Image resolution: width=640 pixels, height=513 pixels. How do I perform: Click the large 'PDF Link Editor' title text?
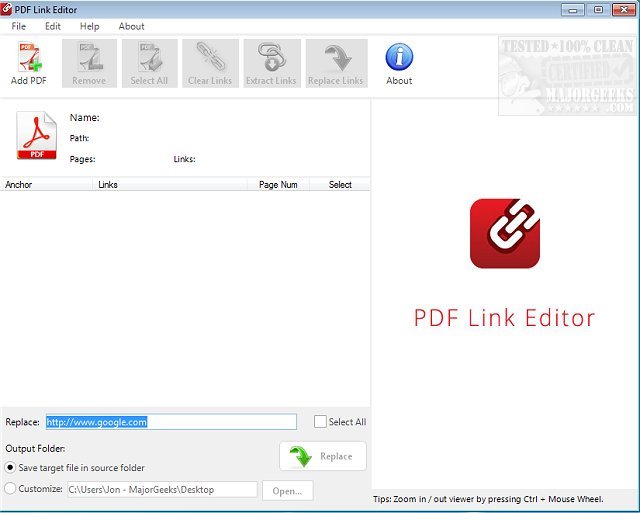[504, 318]
